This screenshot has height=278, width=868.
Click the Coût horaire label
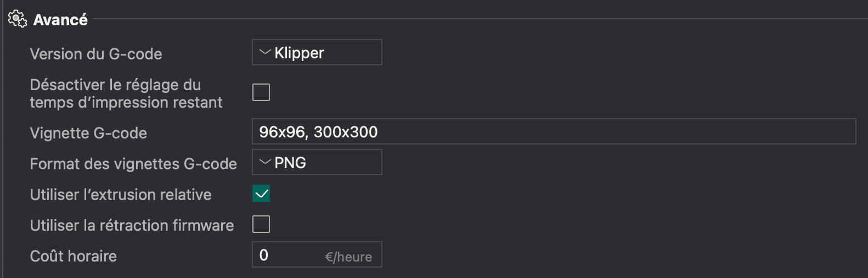(x=73, y=256)
